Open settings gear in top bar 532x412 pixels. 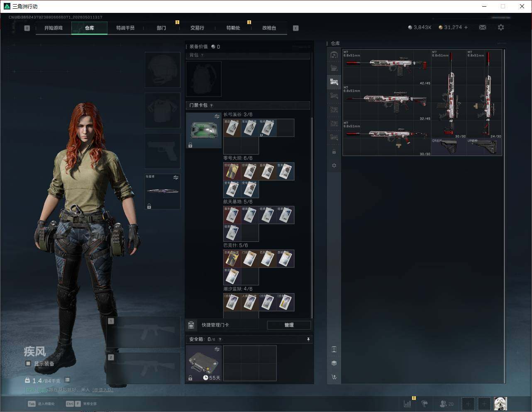click(x=501, y=27)
